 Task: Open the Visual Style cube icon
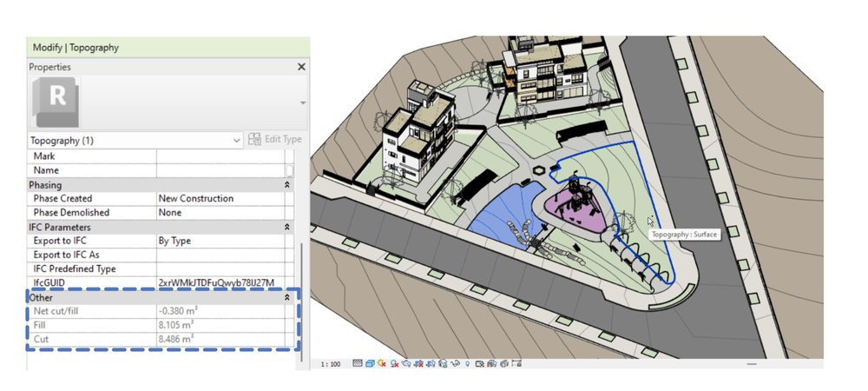[370, 364]
